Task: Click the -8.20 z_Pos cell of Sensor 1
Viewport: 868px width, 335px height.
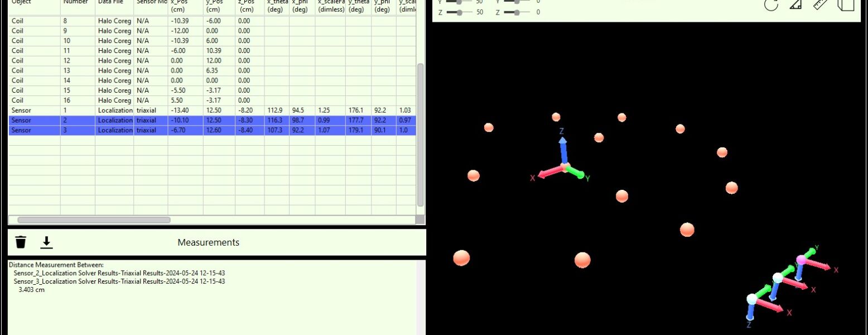Action: (250, 111)
